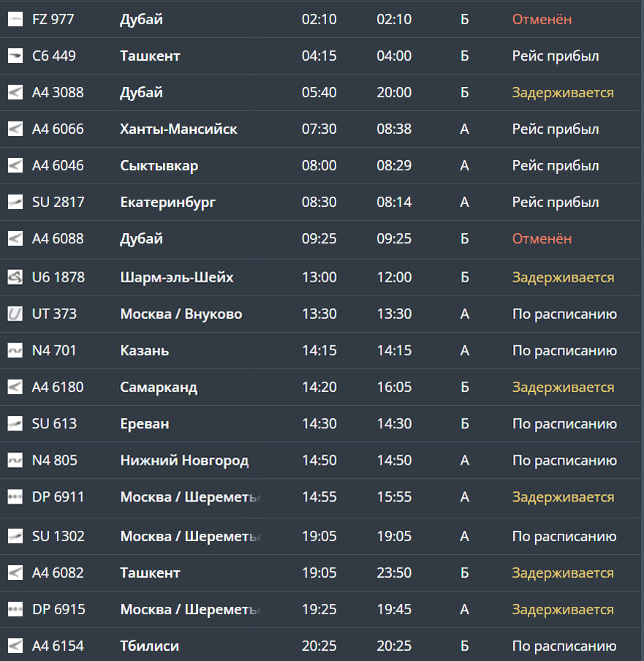Open the Ханты-Мансийск flight destination

[178, 129]
